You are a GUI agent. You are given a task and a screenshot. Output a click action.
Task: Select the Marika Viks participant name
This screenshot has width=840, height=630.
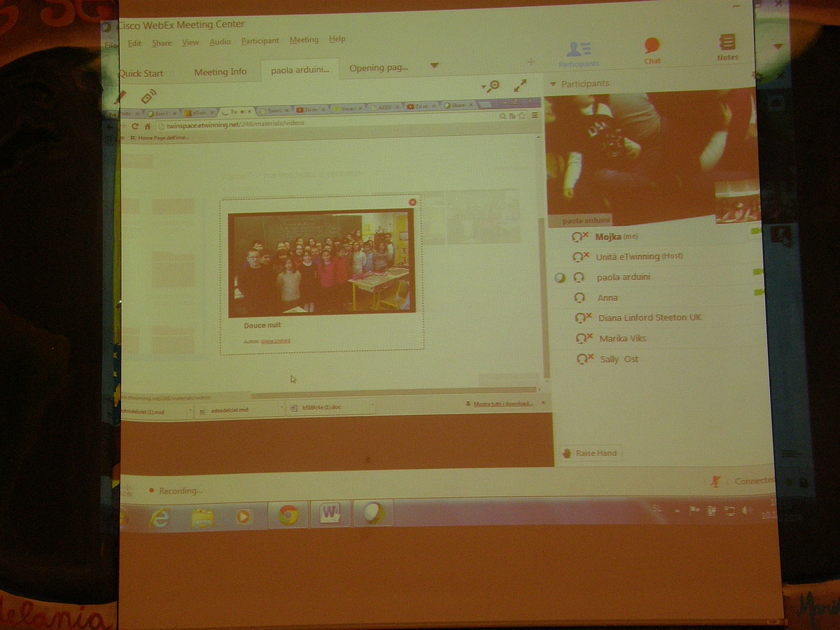622,338
